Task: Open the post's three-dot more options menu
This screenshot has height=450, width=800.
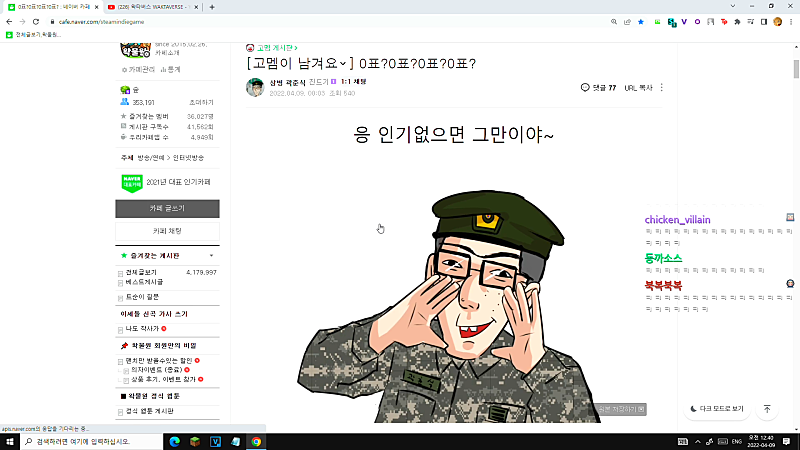Action: (662, 88)
